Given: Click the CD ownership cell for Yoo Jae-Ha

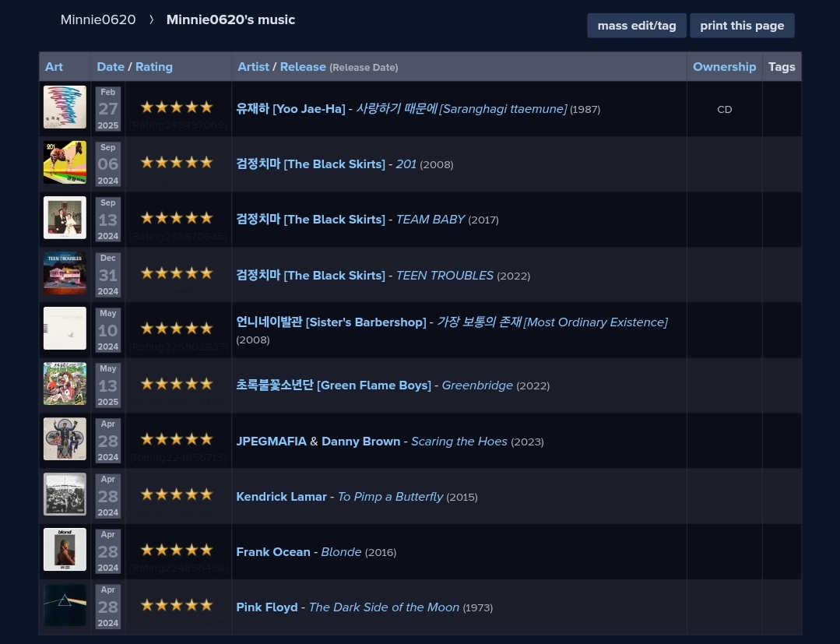Looking at the screenshot, I should coord(724,109).
